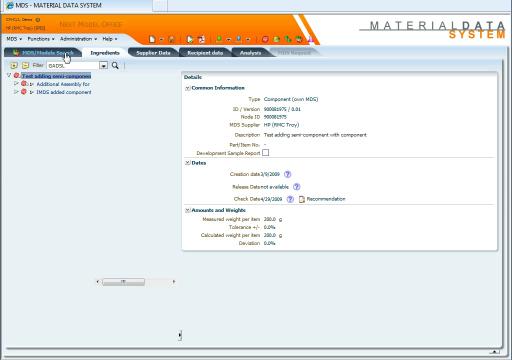The height and width of the screenshot is (360, 512).
Task: Expand the IMDS added component tree node
Action: (x=16, y=92)
